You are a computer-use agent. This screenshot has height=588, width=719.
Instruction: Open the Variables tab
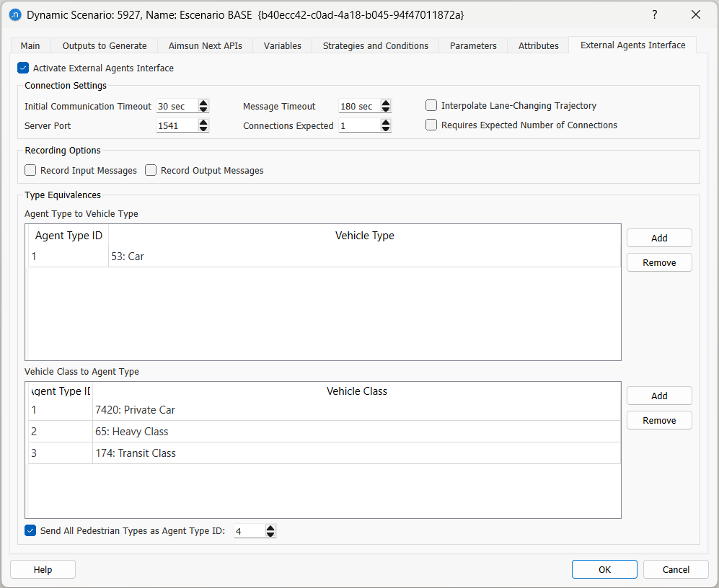pyautogui.click(x=282, y=45)
